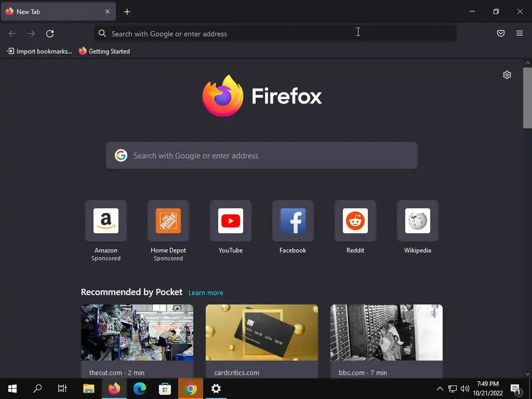Viewport: 532px width, 399px height.
Task: Open Task View on taskbar
Action: (x=62, y=389)
